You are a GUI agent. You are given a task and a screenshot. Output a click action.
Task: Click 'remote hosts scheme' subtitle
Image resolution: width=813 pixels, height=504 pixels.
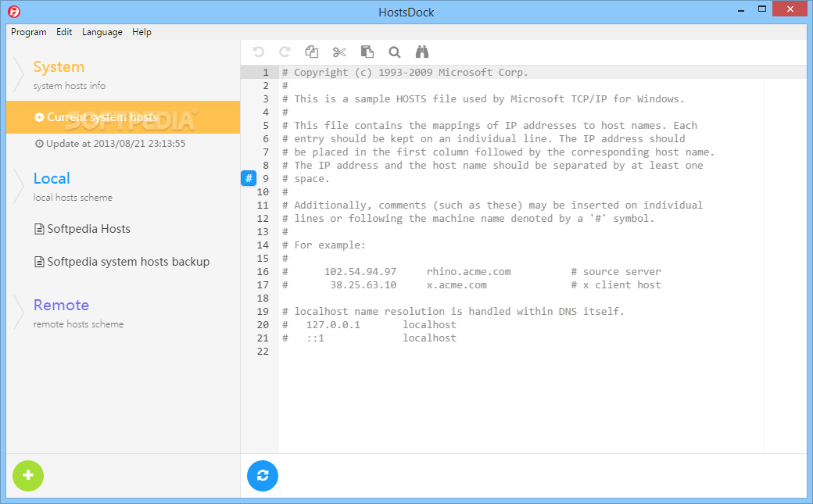78,324
